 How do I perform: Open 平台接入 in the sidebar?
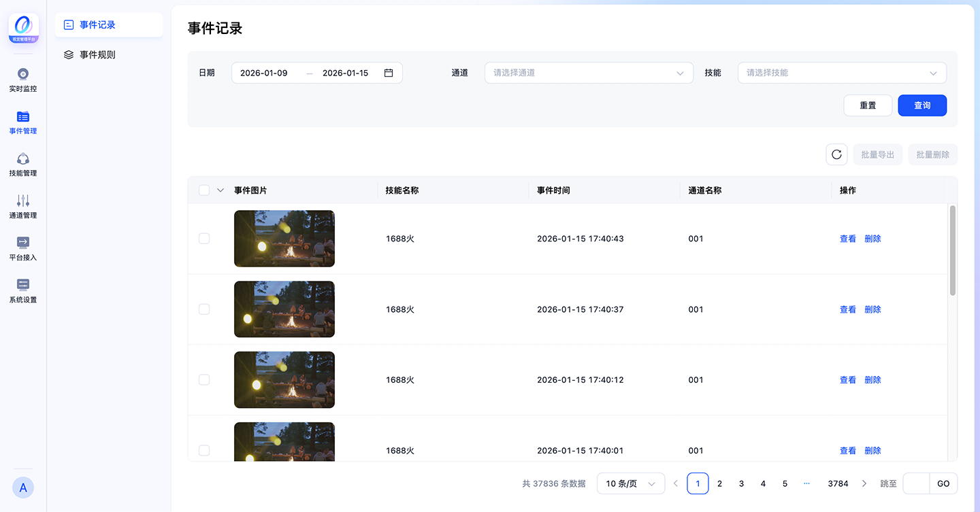tap(23, 248)
